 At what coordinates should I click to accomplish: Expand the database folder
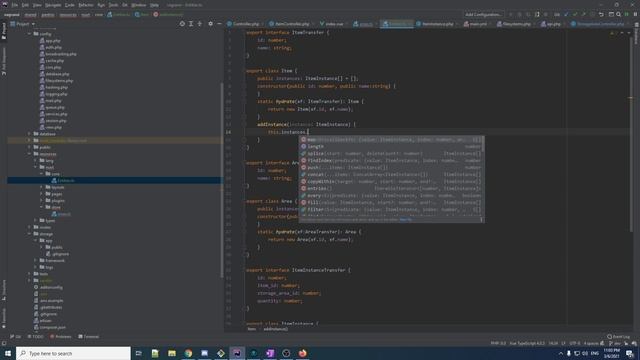[30, 134]
